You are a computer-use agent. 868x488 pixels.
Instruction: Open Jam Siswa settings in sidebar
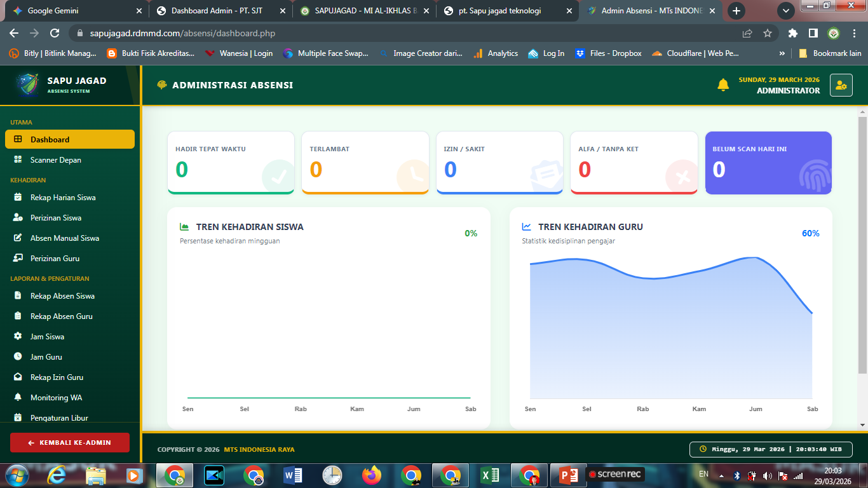coord(70,336)
